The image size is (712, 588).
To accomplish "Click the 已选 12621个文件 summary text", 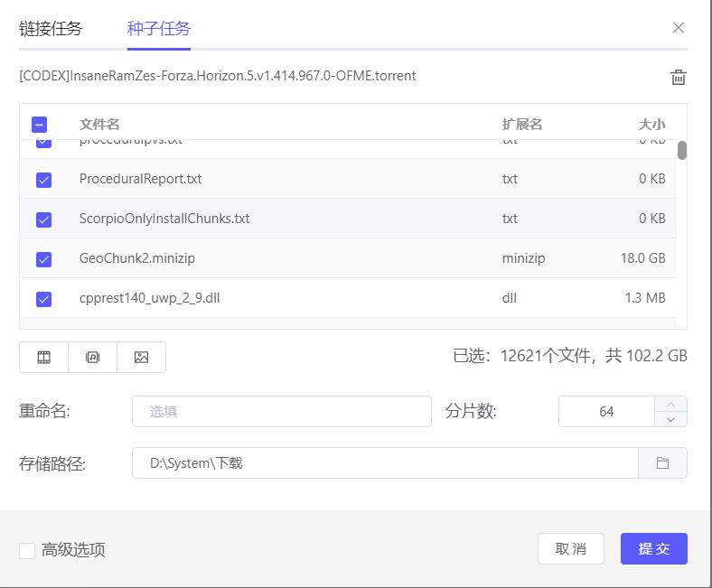I will [x=570, y=356].
